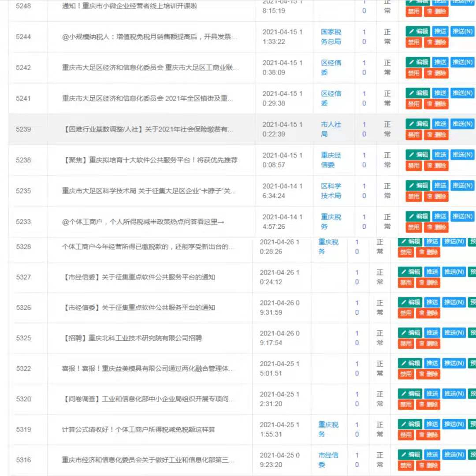Open 区经信委 link in row 5241
This screenshot has width=476, height=476.
331,98
